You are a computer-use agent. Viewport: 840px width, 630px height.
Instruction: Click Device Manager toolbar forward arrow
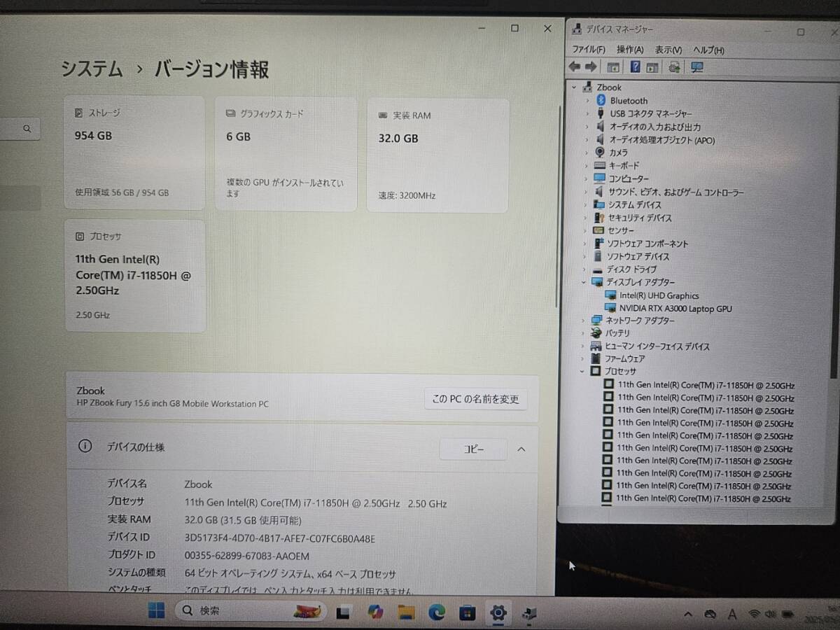[x=591, y=66]
